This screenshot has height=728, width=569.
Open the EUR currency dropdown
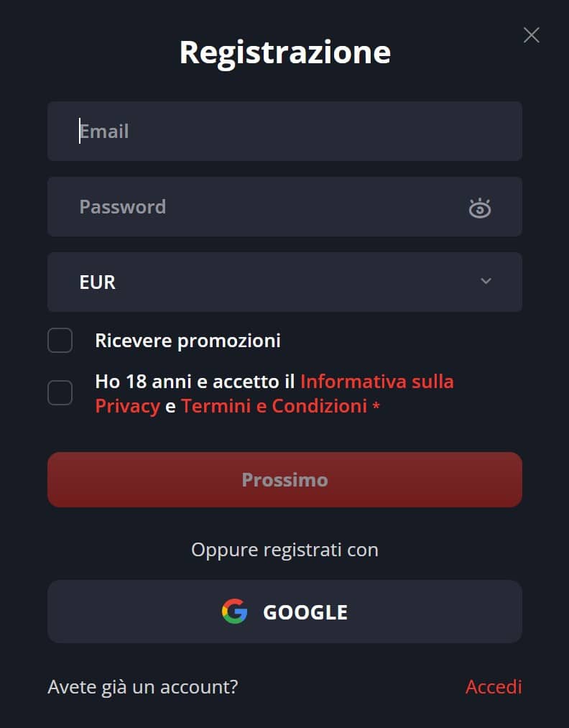[x=284, y=282]
